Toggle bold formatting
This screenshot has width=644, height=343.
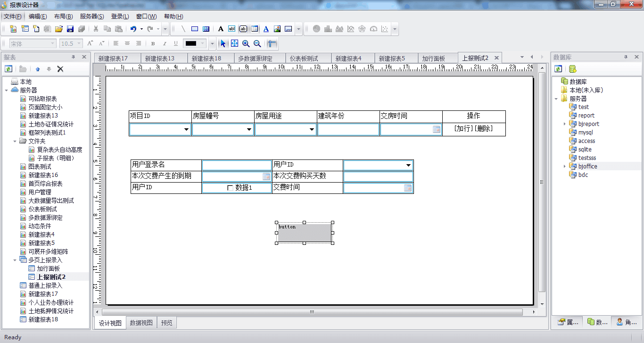pos(153,43)
